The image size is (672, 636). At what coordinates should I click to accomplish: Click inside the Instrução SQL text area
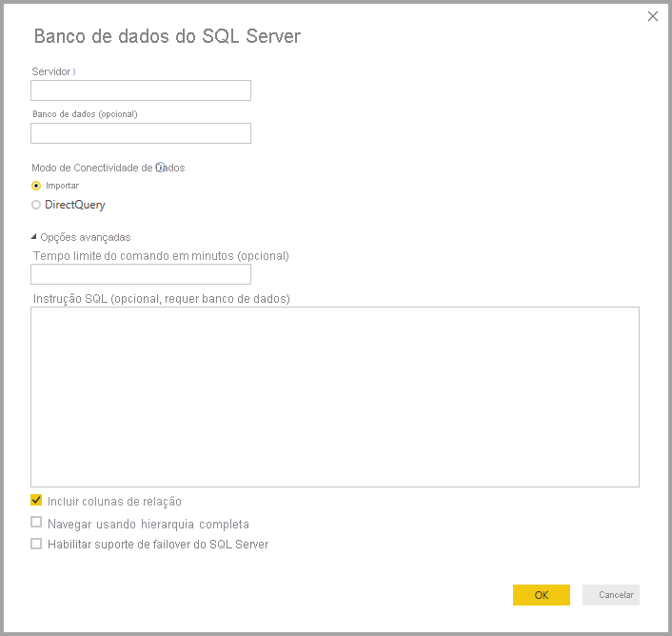(335, 397)
